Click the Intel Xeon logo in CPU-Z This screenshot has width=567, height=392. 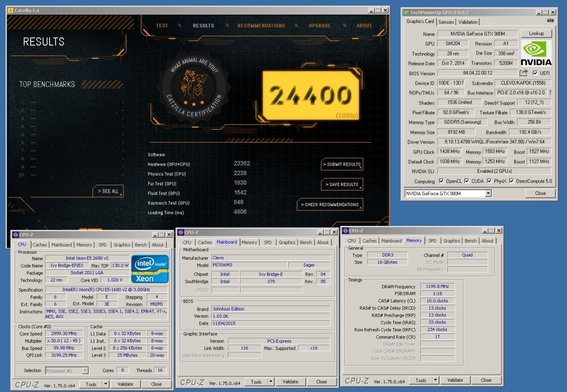(150, 269)
